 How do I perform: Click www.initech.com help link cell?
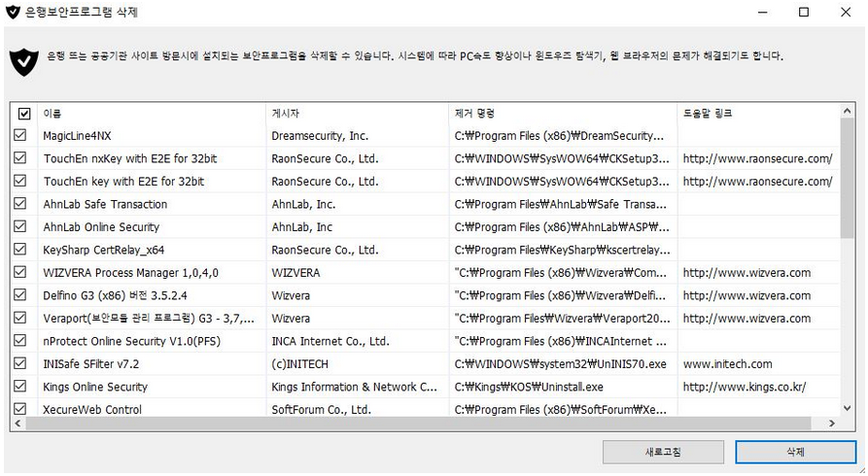point(727,364)
